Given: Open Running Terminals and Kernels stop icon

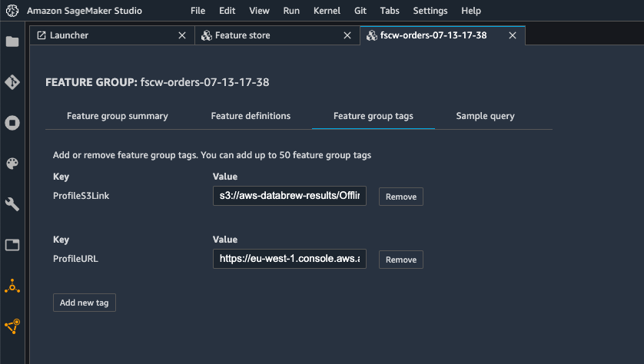Looking at the screenshot, I should pyautogui.click(x=12, y=123).
